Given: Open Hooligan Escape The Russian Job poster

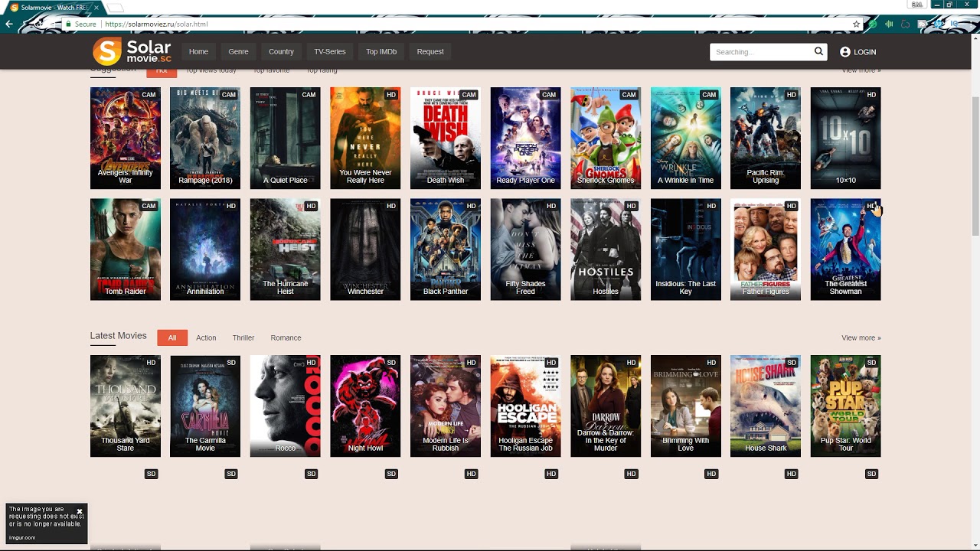Looking at the screenshot, I should (x=526, y=406).
